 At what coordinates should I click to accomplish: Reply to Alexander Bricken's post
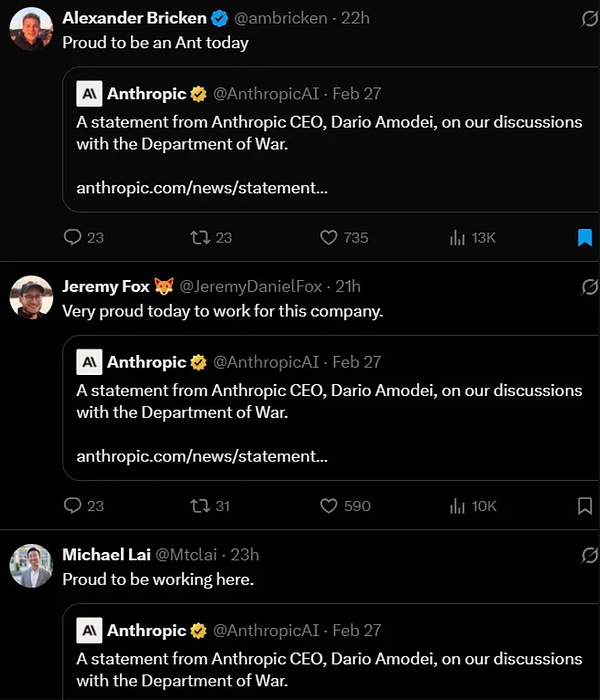click(x=72, y=237)
